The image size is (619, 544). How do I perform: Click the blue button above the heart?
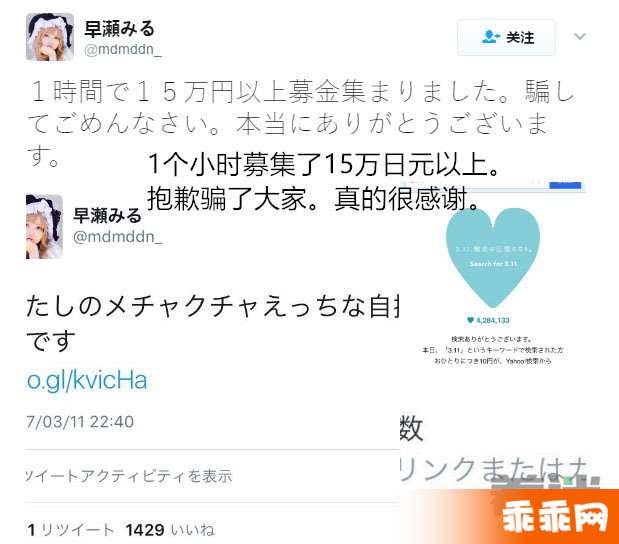565,185
